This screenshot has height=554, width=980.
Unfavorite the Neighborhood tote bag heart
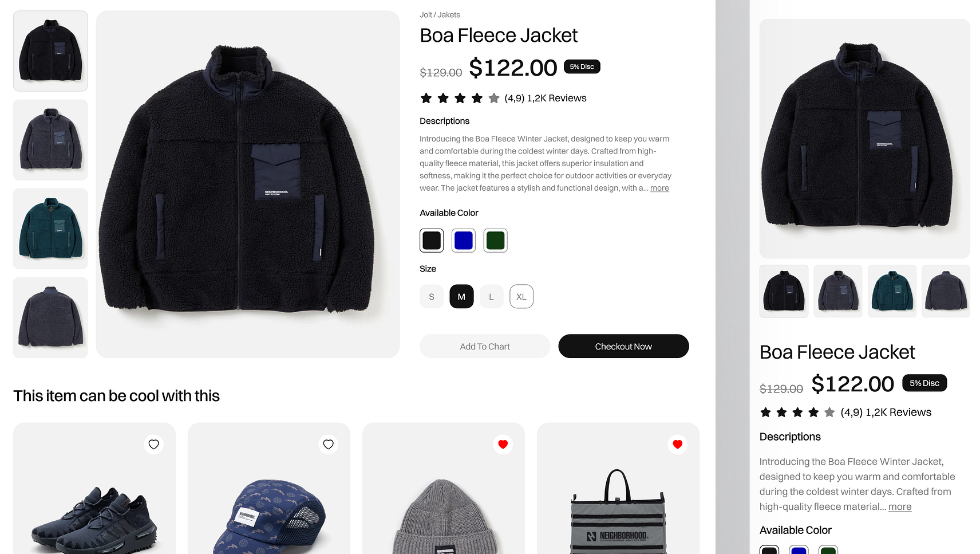click(677, 445)
